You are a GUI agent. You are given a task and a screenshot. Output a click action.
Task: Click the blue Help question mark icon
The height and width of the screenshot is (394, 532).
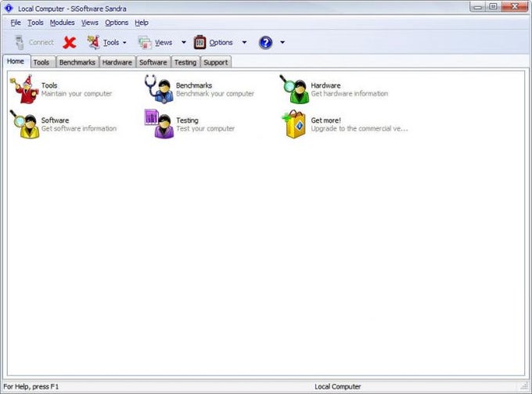[x=265, y=42]
